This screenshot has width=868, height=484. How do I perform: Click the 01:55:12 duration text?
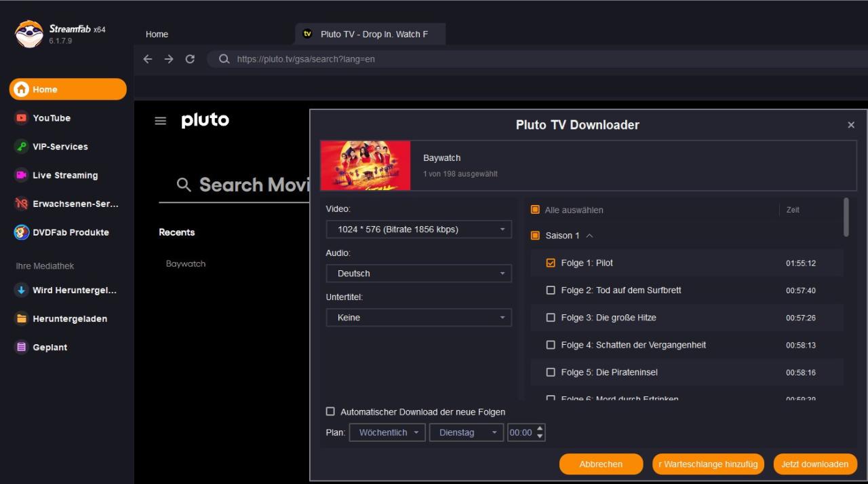[x=801, y=263]
